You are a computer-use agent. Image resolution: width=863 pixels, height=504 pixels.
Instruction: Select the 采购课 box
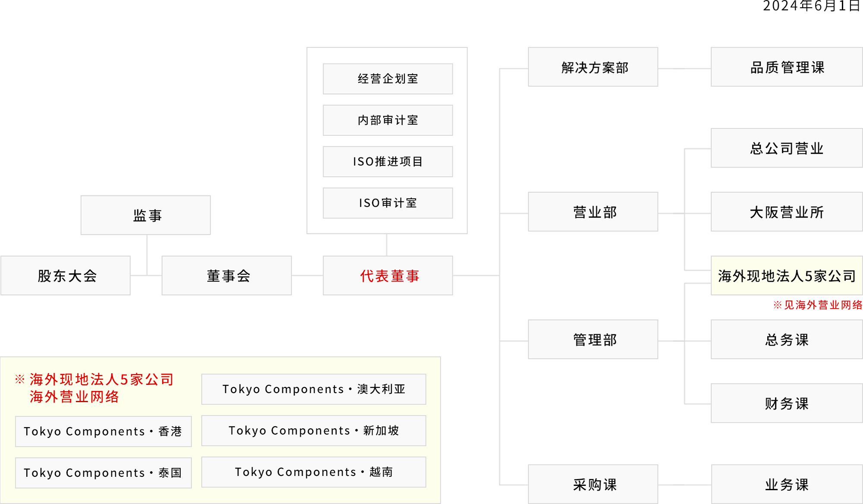593,484
